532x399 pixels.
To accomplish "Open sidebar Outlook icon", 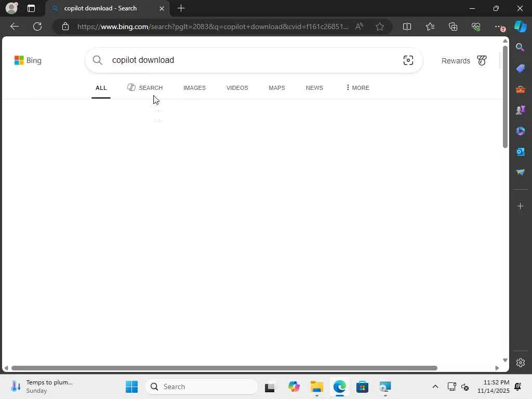I will (520, 152).
